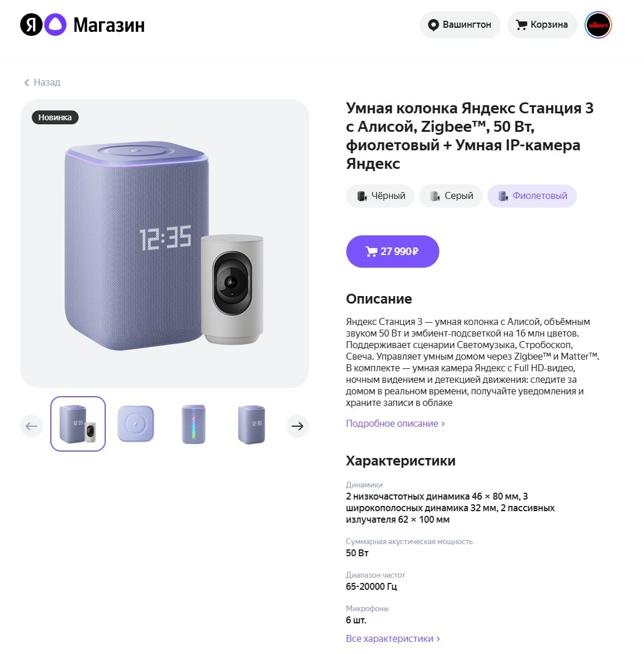
Task: Add to cart for 27 990₽
Action: (393, 252)
